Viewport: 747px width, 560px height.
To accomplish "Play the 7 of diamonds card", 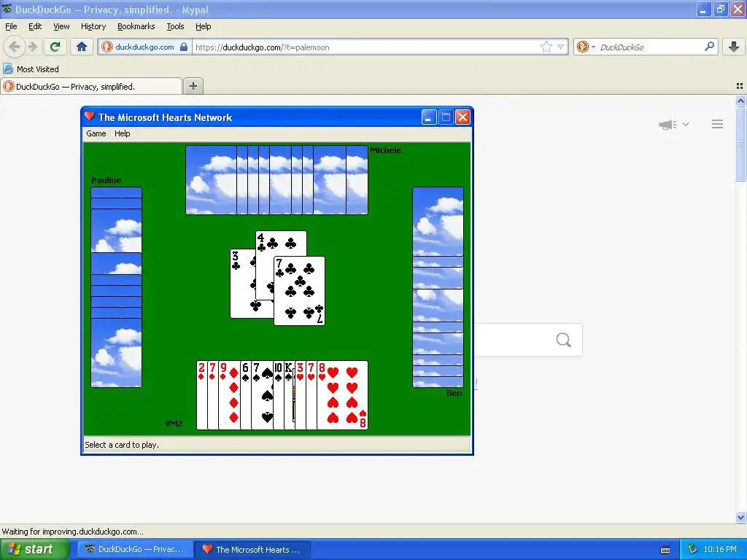I will (213, 395).
